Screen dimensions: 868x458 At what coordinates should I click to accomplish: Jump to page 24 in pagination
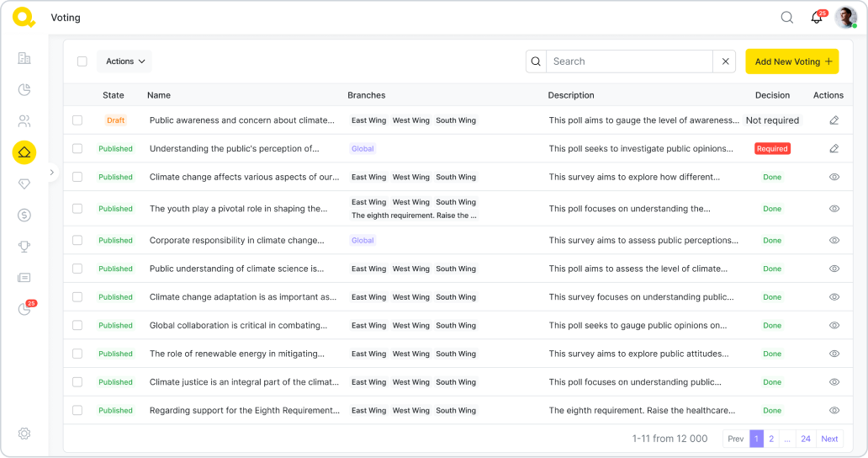806,439
